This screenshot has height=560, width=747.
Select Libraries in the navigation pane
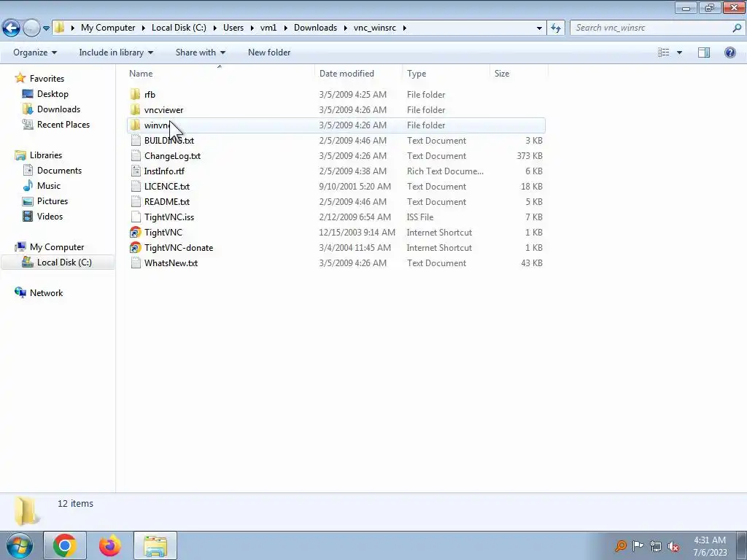[x=46, y=155]
